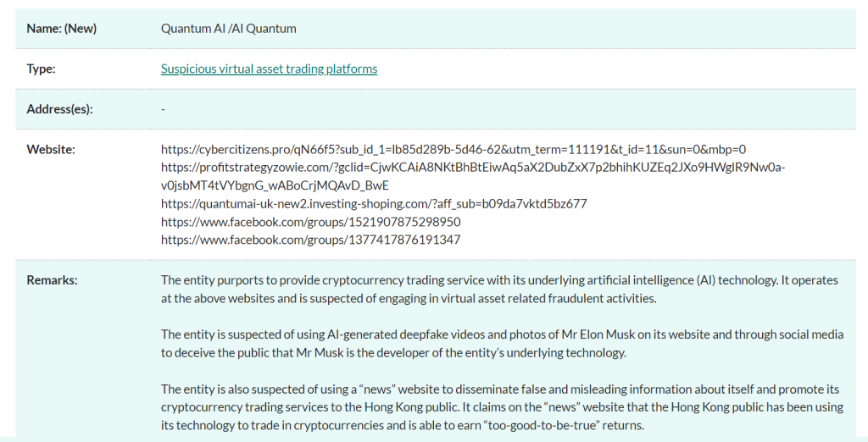Click the entity name "Quantum AI /AI Quantum"
The height and width of the screenshot is (442, 868).
[229, 28]
